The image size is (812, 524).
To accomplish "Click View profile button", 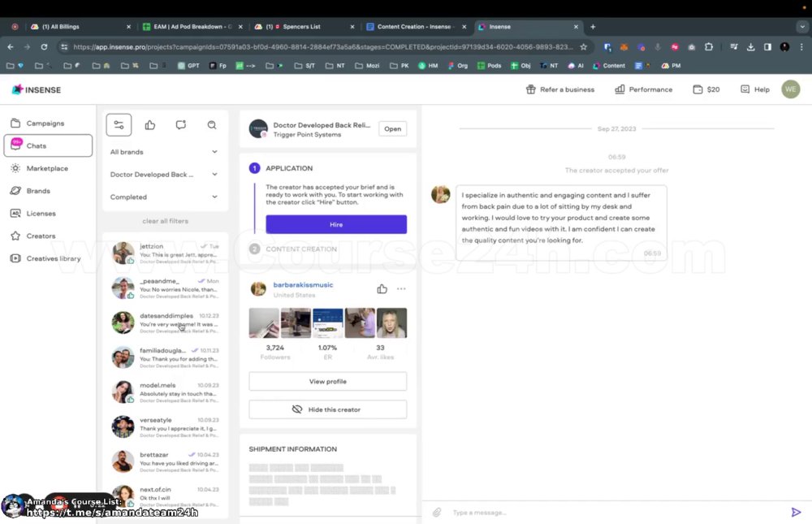I will pos(328,382).
